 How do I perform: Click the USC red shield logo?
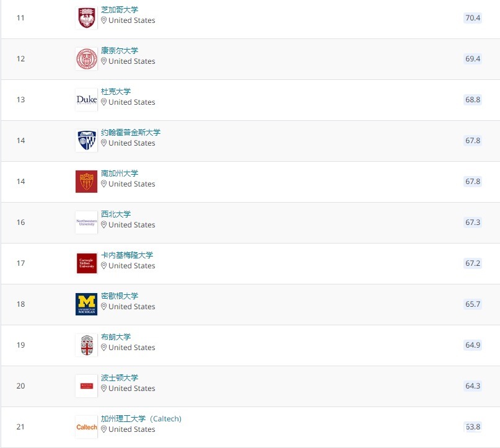[x=86, y=182]
